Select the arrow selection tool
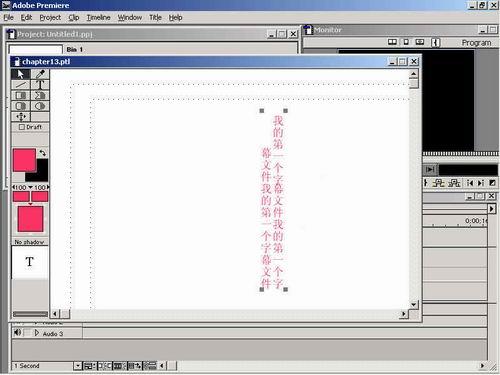The image size is (500, 375). pos(21,74)
